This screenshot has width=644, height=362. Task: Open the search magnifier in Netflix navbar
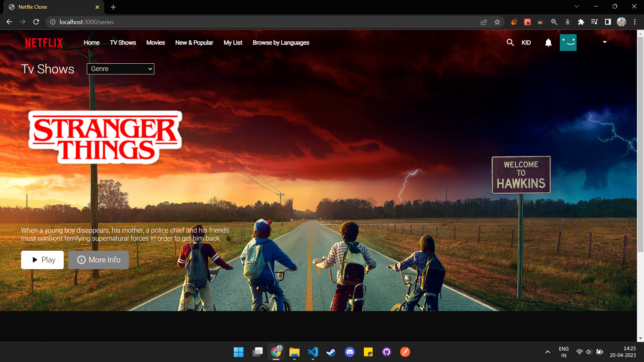coord(510,43)
